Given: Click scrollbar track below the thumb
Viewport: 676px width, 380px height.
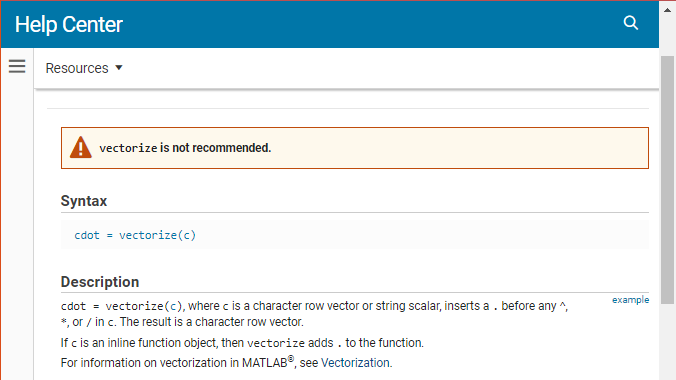Looking at the screenshot, I should 667,342.
